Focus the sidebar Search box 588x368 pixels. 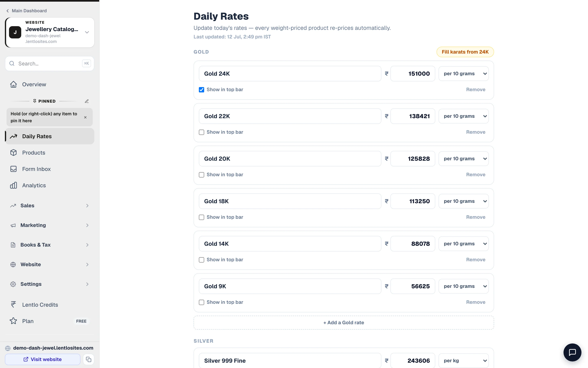tap(50, 64)
